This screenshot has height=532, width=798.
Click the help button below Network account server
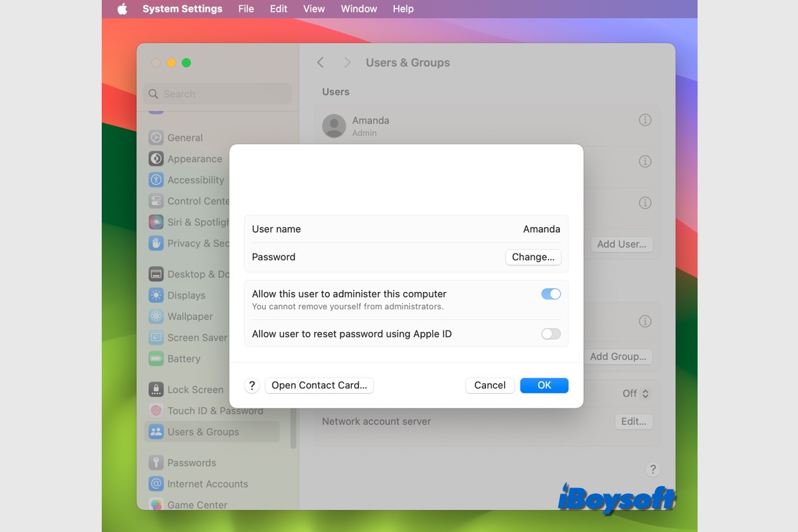[x=652, y=469]
